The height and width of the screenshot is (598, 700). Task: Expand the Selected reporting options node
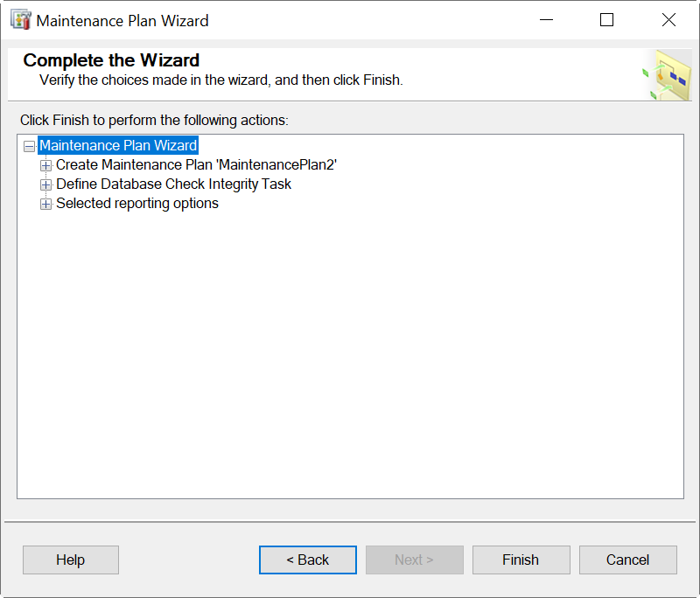(x=45, y=203)
